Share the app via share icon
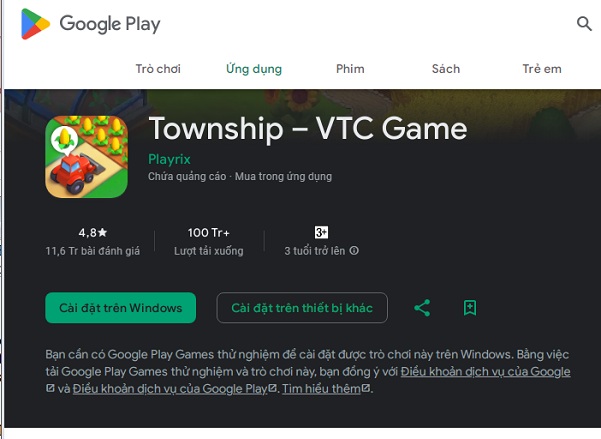 (422, 308)
